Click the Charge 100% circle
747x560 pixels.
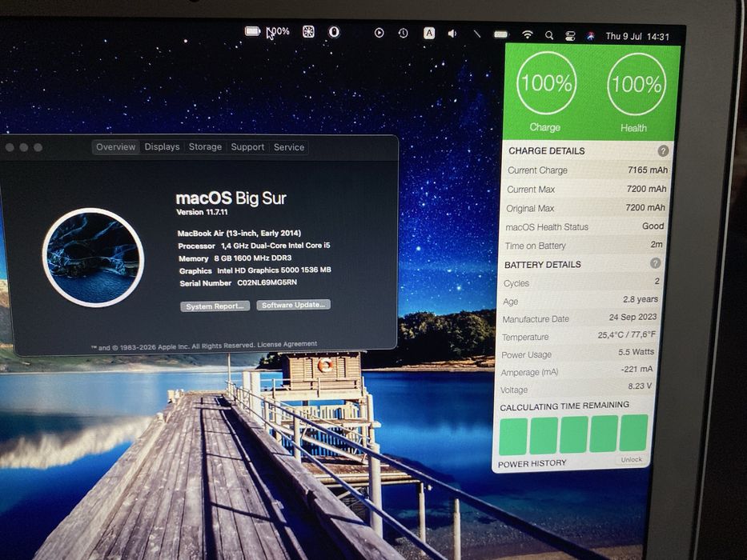pyautogui.click(x=546, y=83)
